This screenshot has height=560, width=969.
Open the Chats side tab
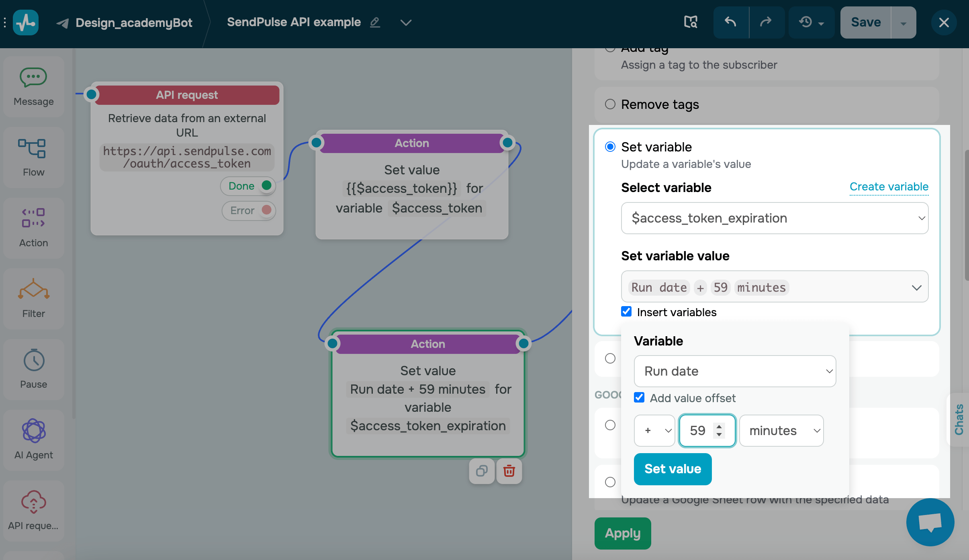point(959,419)
